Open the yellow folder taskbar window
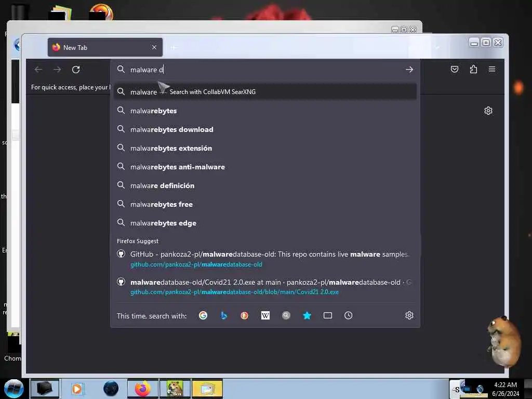 pos(207,389)
